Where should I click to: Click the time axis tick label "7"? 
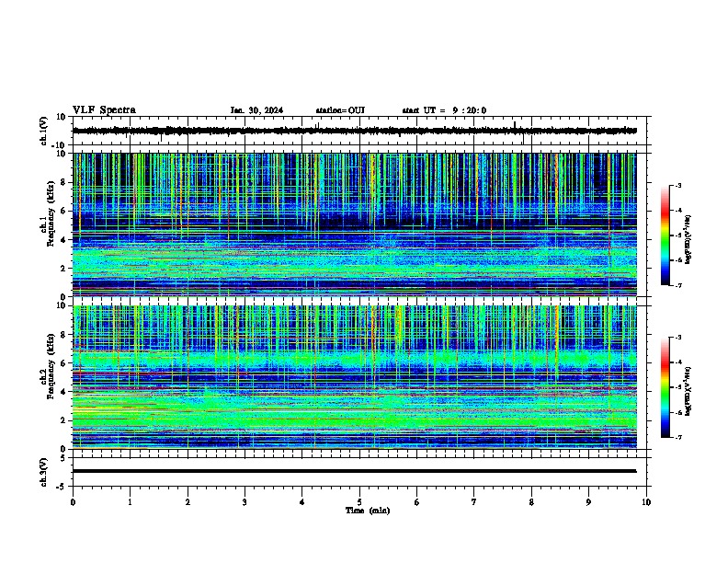[474, 502]
